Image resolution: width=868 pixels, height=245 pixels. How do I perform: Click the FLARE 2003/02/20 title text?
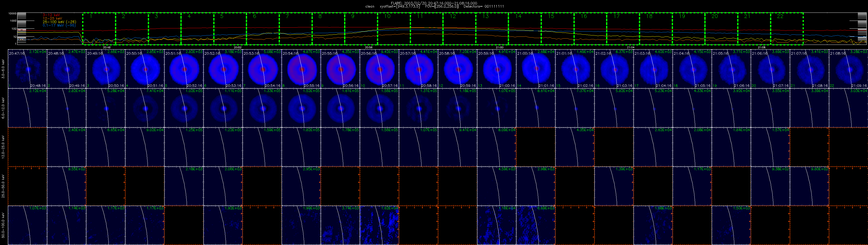tap(434, 3)
